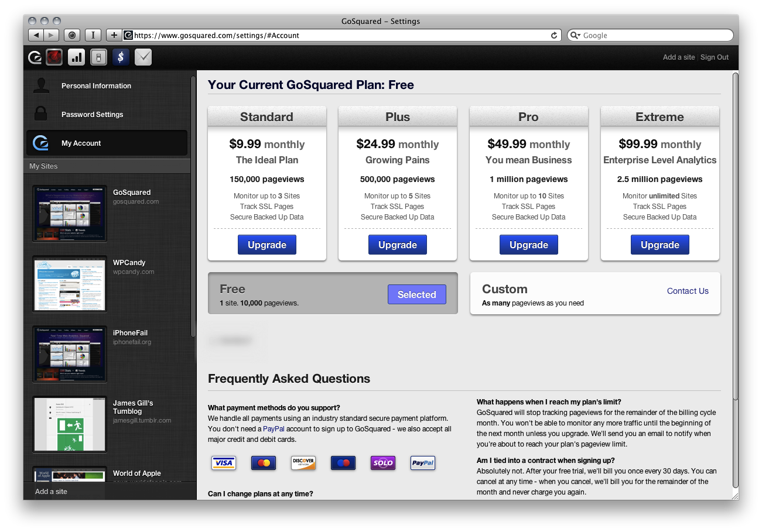Upgrade to the Standard plan
This screenshot has height=532, width=762.
pyautogui.click(x=267, y=245)
